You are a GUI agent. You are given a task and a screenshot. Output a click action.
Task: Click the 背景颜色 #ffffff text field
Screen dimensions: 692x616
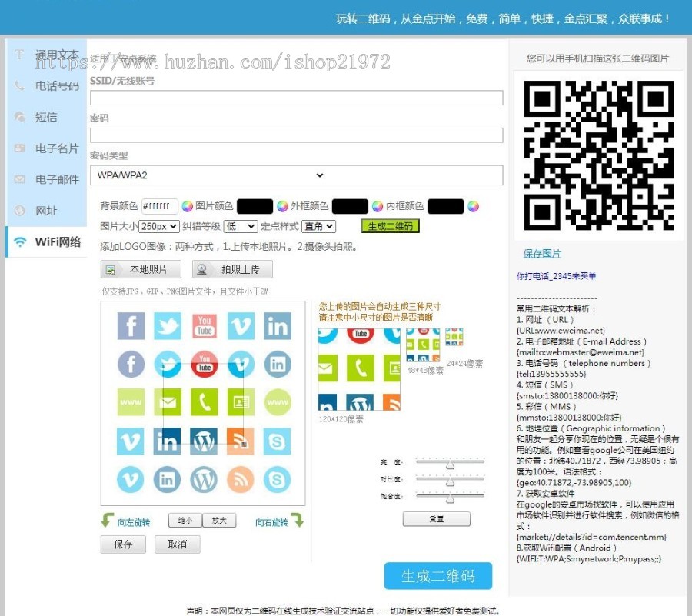pos(160,206)
